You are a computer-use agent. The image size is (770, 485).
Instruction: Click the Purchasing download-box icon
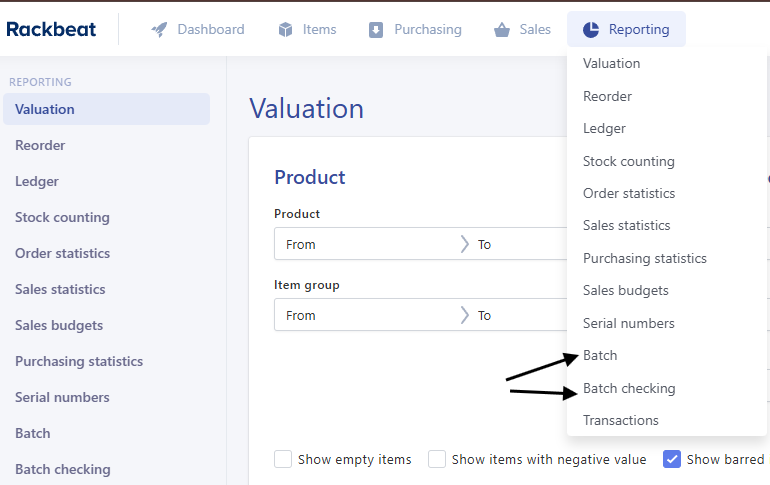point(376,30)
